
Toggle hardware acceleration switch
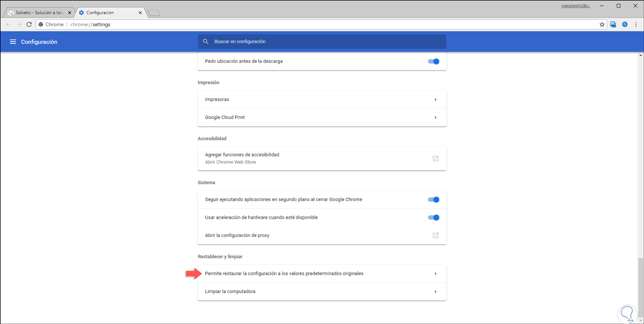433,218
